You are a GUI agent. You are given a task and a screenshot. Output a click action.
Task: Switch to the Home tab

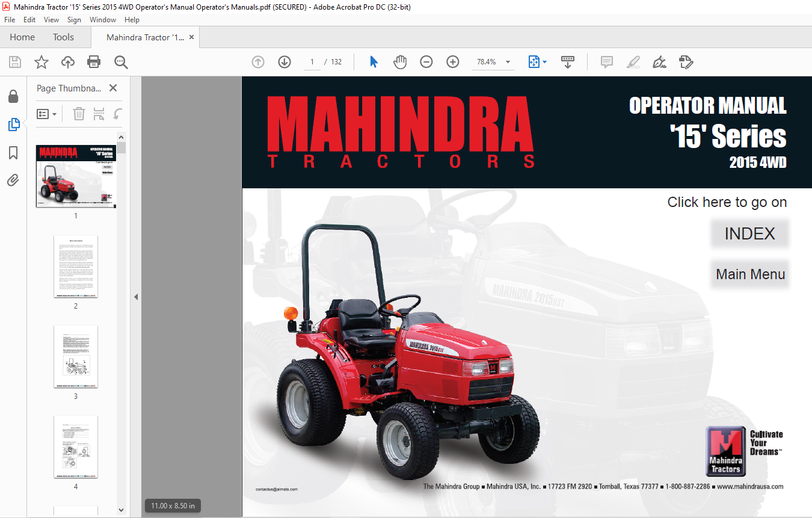[22, 37]
